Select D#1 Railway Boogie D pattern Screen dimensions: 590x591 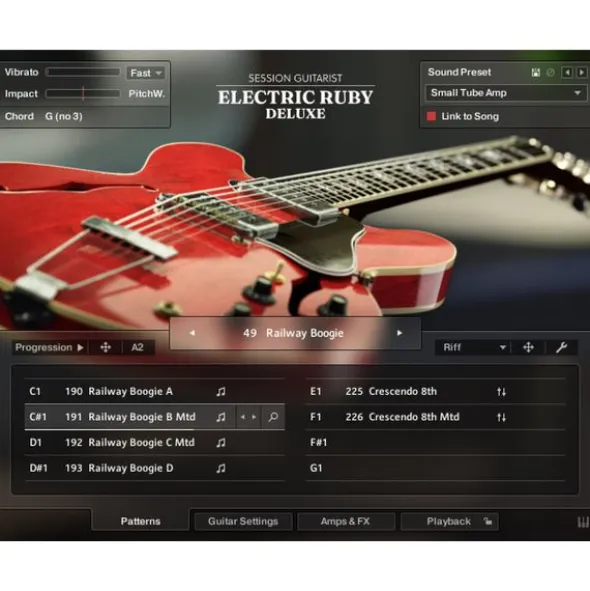[154, 468]
